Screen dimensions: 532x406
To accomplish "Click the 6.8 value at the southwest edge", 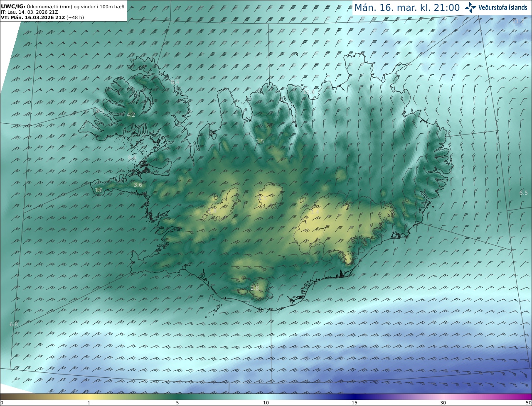I will (x=13, y=324).
